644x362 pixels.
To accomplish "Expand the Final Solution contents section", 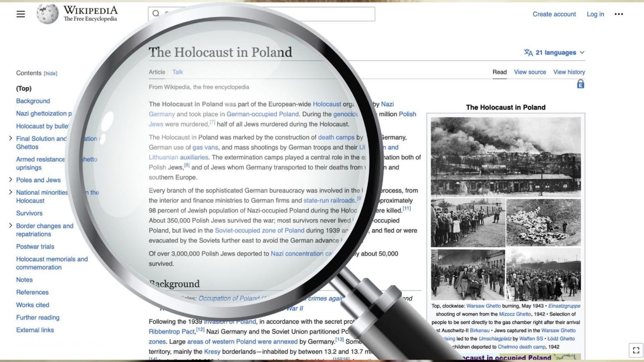I will [x=10, y=138].
